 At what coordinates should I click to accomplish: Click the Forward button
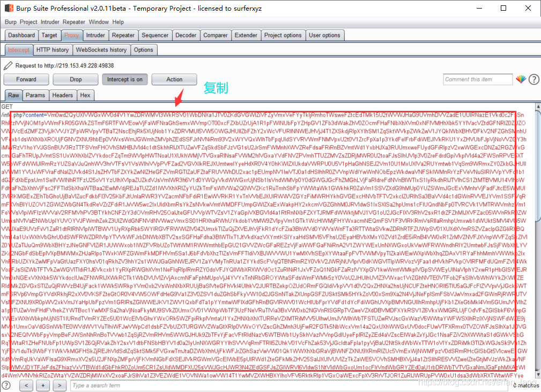26,79
